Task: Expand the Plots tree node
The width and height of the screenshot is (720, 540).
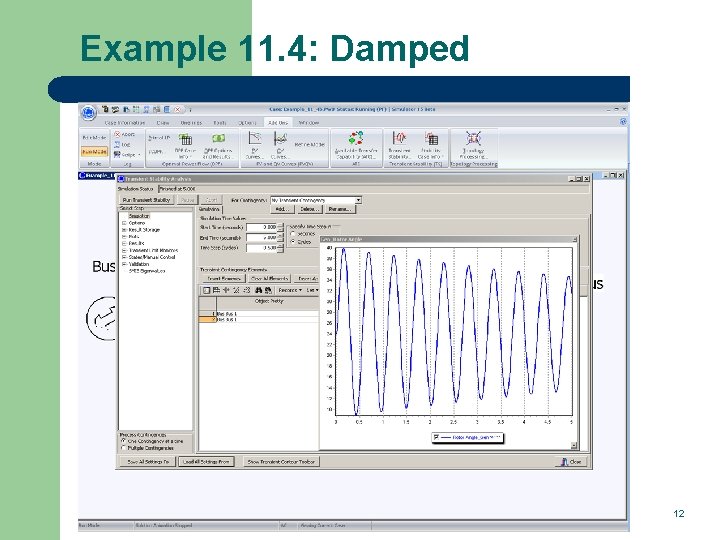Action: coord(124,236)
